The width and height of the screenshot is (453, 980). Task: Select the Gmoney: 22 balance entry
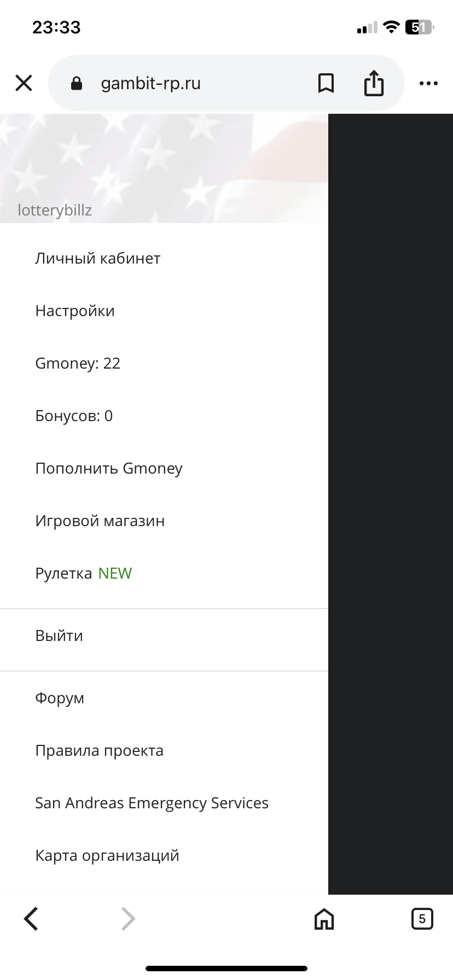click(78, 363)
